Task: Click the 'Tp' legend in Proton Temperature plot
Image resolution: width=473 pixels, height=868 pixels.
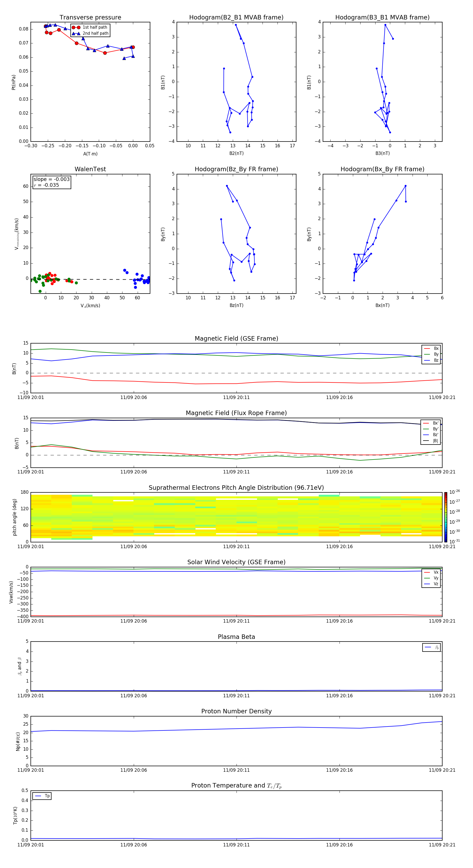Action: point(42,796)
